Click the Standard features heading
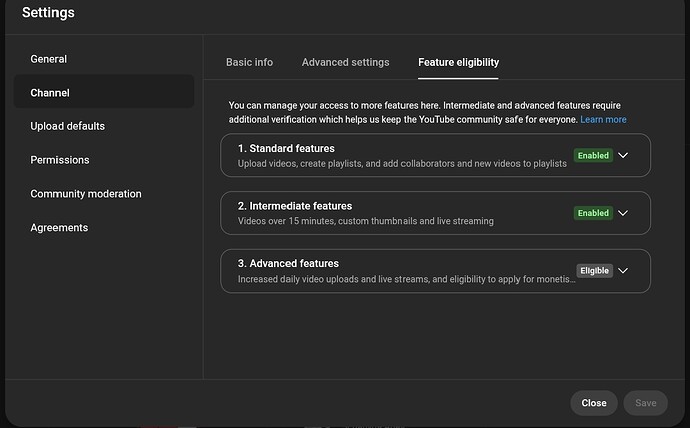The width and height of the screenshot is (690, 428). point(286,149)
